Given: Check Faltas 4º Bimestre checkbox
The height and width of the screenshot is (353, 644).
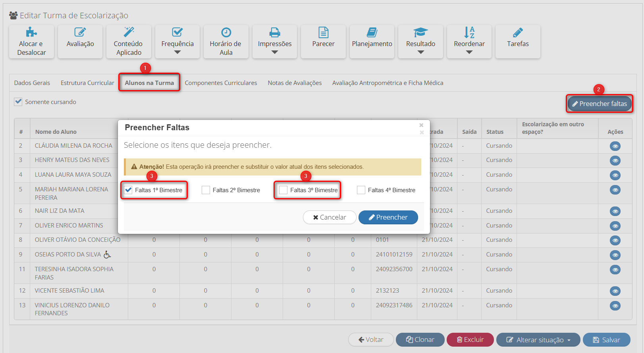Looking at the screenshot, I should pyautogui.click(x=361, y=190).
